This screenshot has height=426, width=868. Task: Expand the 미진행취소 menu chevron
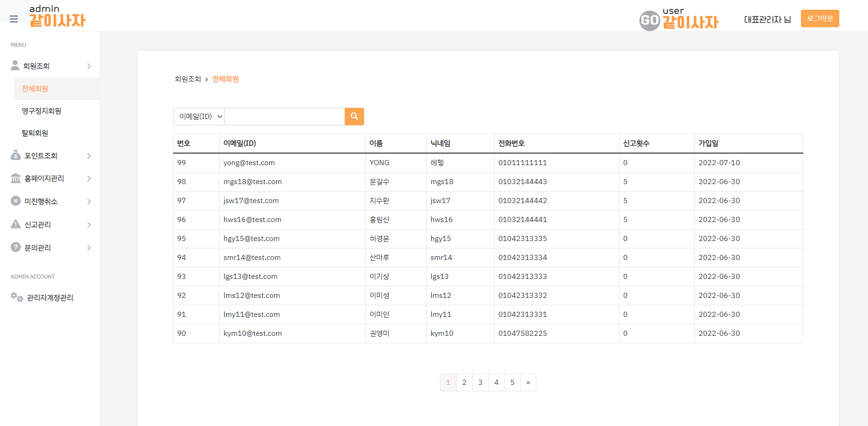pos(89,202)
